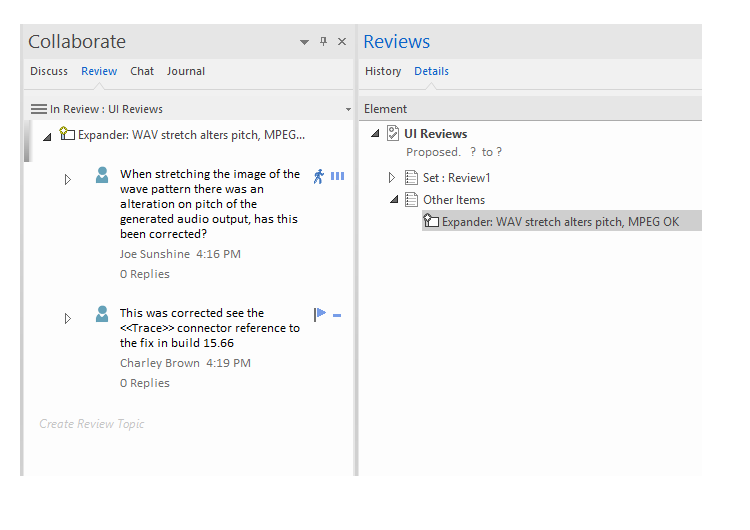Expand Joe Sunshine's comment thread

point(68,180)
